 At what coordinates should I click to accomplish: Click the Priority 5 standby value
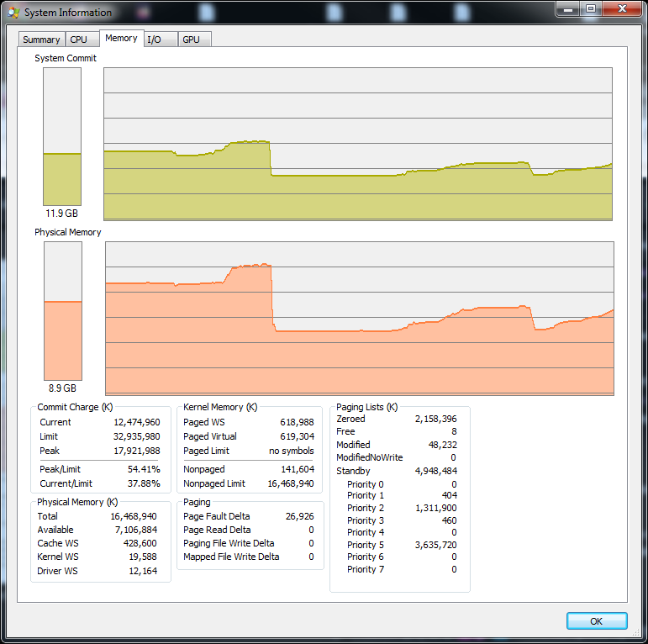[436, 545]
